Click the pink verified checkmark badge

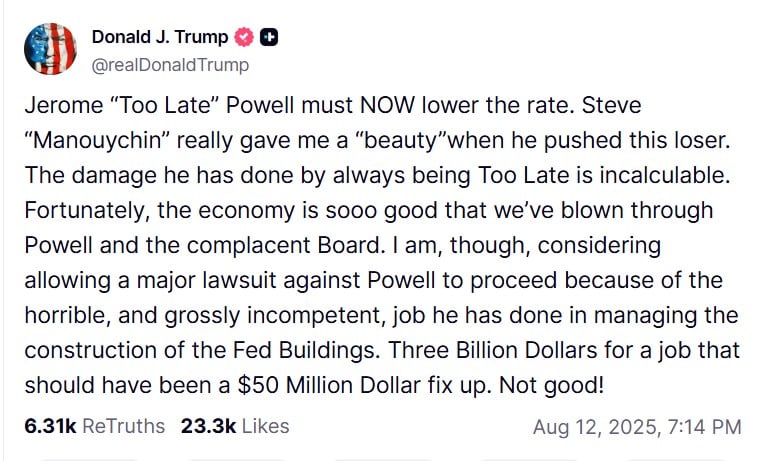pos(243,38)
